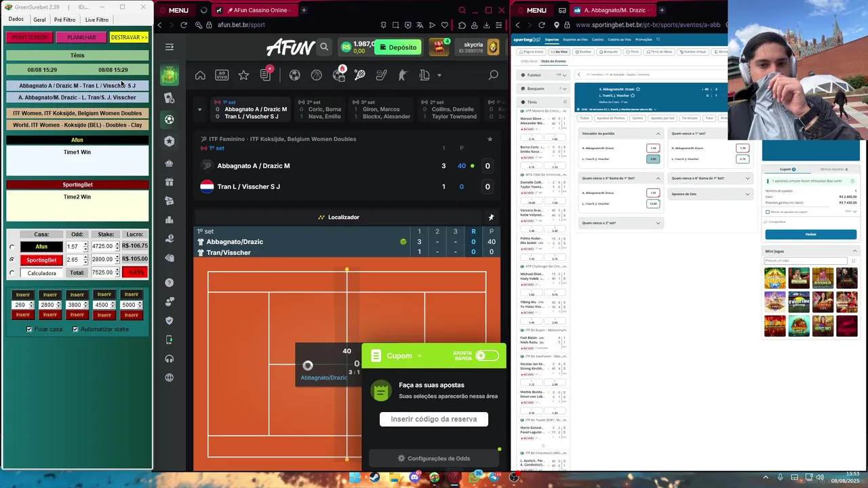Open Configurações de Odds

pos(433,459)
